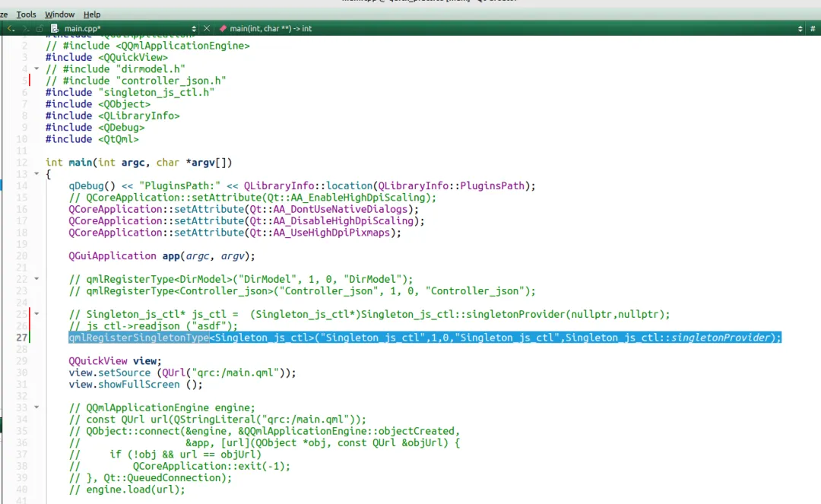
Task: Fold the comment block at line 22
Action: [36, 278]
